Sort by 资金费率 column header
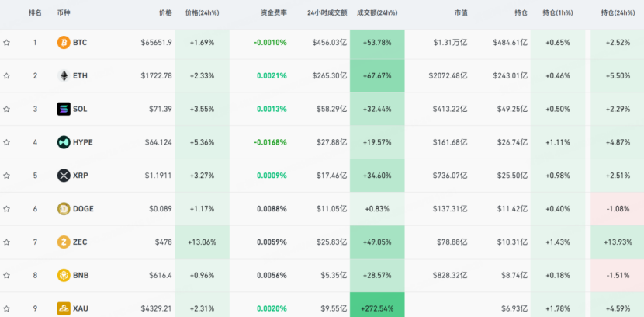The image size is (644, 317). (x=274, y=12)
